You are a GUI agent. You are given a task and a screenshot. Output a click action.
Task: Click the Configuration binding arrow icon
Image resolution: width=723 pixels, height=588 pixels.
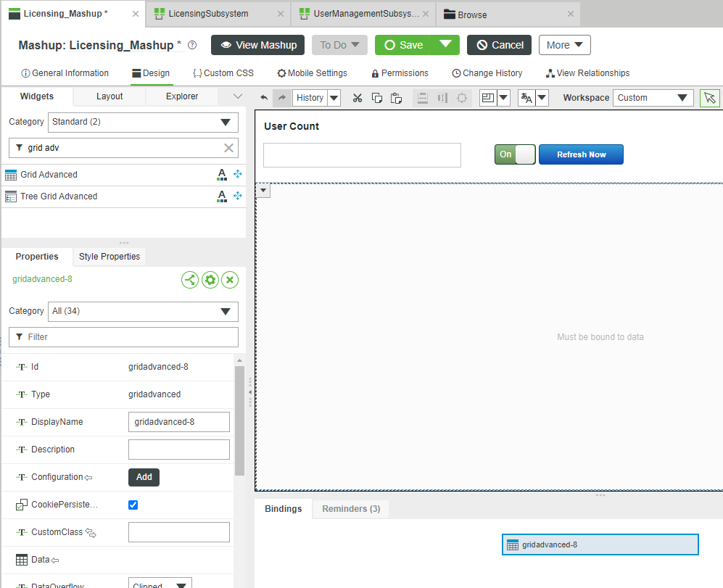[x=88, y=477]
